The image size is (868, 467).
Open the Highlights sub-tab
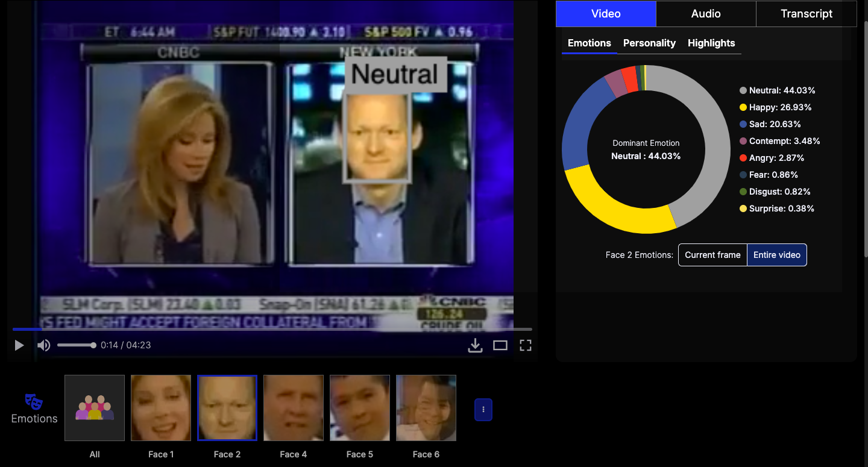[x=711, y=43]
